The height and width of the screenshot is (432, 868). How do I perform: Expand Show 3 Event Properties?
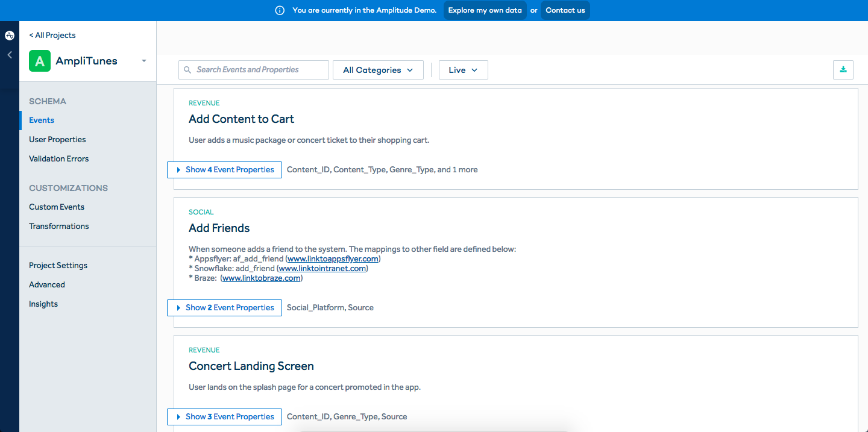tap(224, 417)
